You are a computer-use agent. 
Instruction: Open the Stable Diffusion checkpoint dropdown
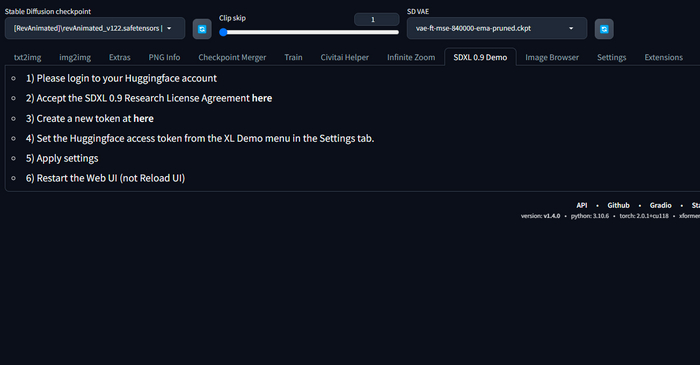[x=95, y=29]
